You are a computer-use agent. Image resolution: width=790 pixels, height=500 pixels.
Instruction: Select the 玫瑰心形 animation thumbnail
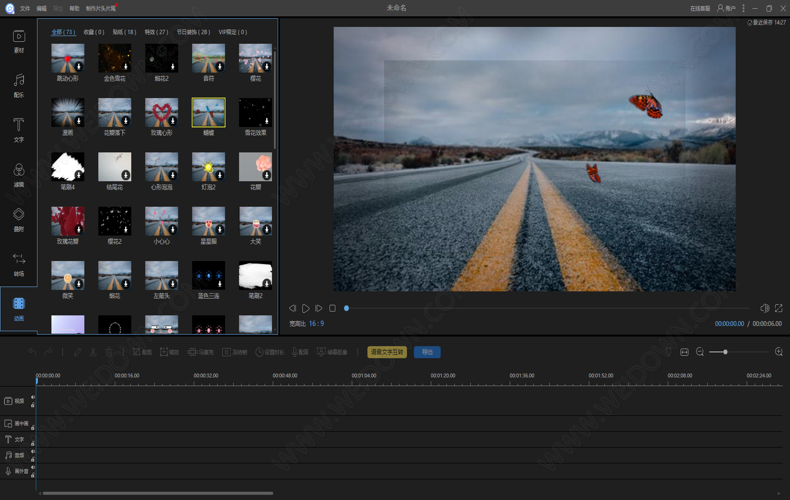click(161, 113)
